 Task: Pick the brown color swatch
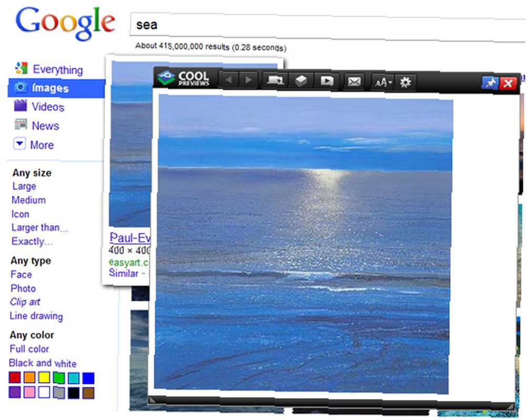(88, 393)
